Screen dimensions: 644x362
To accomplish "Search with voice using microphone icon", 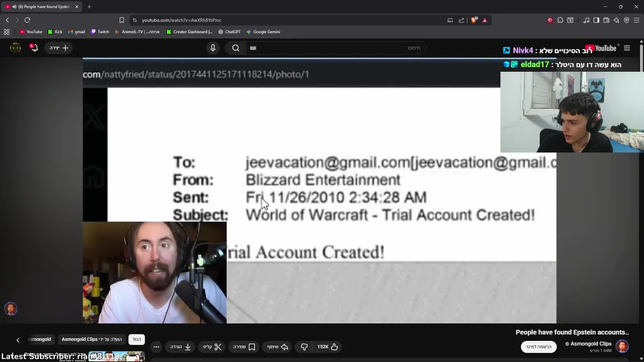I will (x=213, y=48).
